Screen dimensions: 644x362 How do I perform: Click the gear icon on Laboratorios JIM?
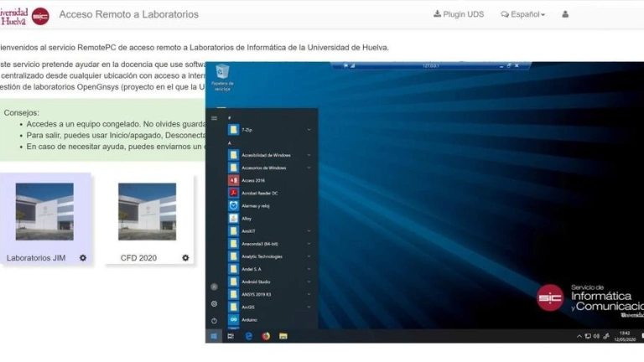coord(83,258)
